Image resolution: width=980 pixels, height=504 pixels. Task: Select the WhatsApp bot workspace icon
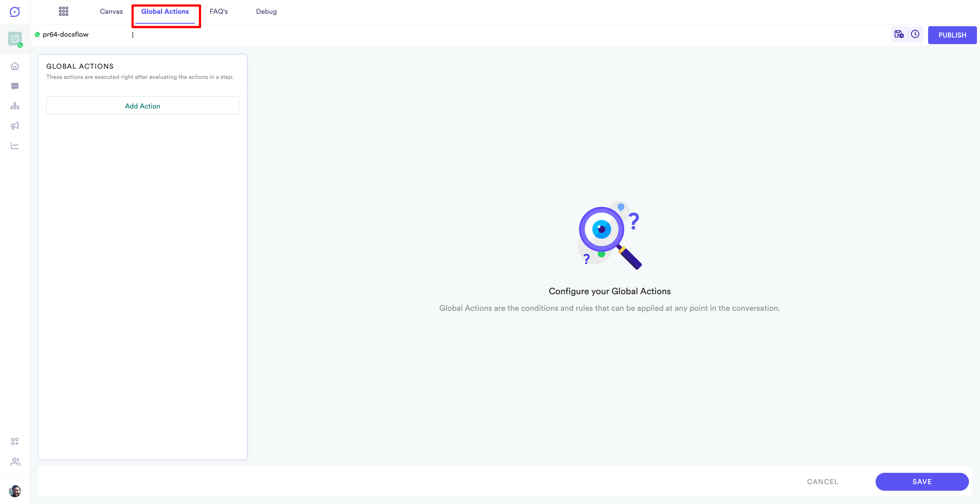coord(15,39)
